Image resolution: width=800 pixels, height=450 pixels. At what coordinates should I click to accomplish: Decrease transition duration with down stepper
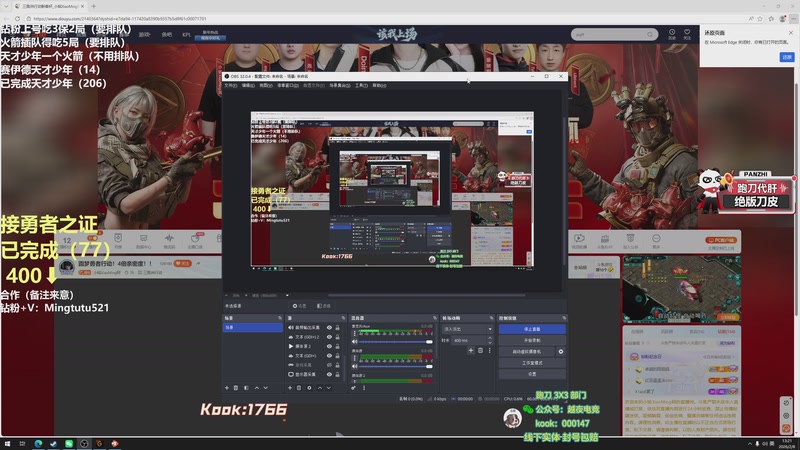click(490, 342)
